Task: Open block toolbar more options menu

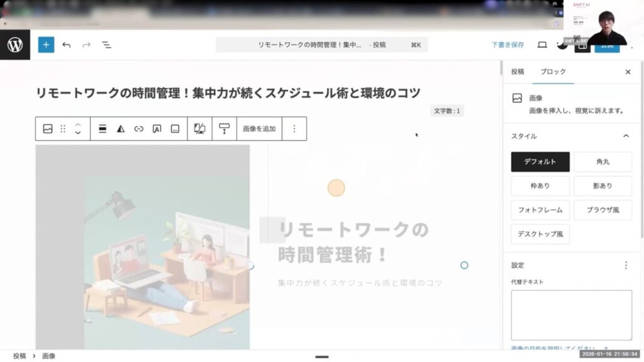Action: point(294,128)
